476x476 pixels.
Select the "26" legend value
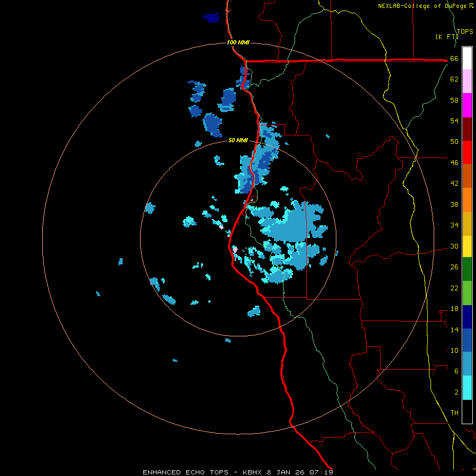[x=454, y=267]
